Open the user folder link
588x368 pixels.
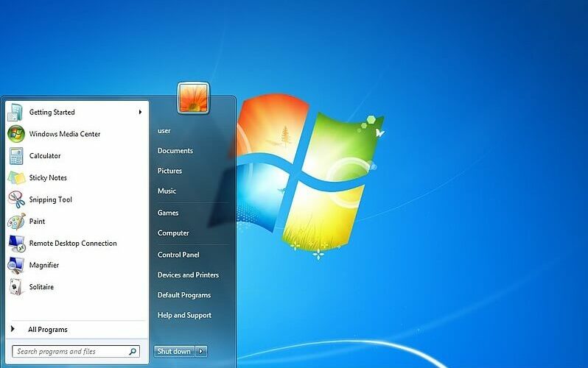tap(164, 131)
